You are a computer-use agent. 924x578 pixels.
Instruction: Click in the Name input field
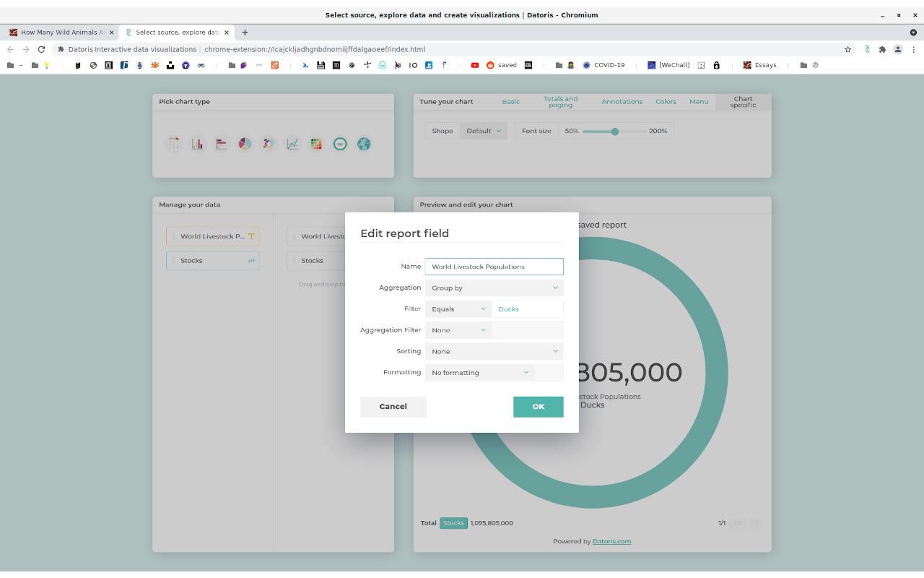coord(494,267)
